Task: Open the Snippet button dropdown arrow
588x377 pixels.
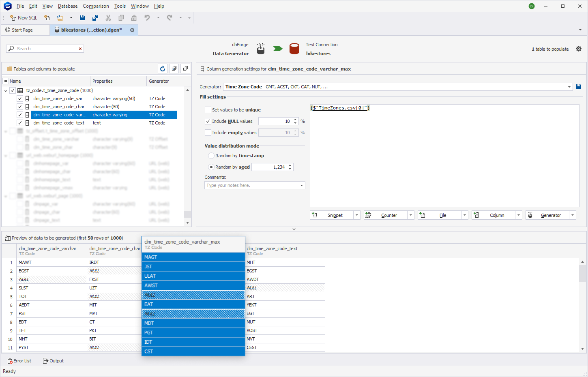Action: 357,215
